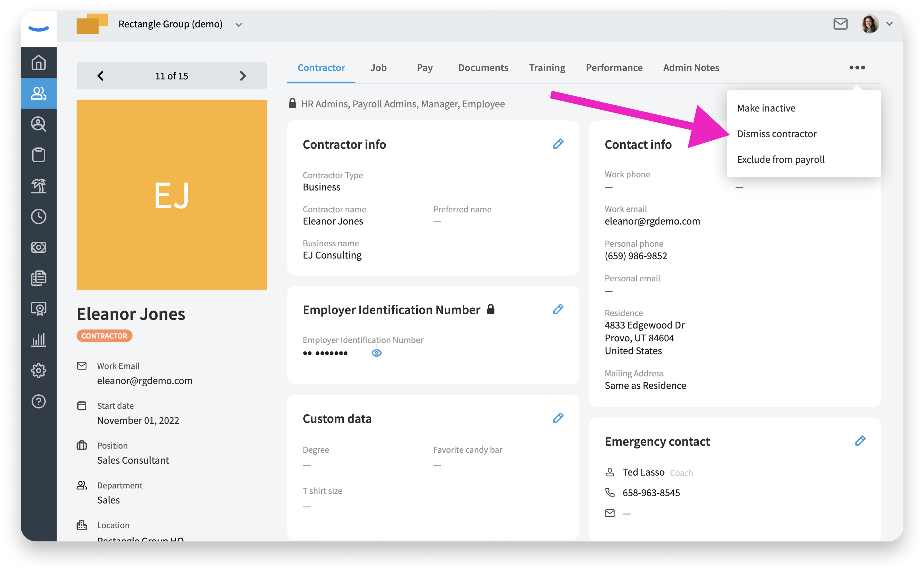Select Exclude from payroll in the menu
This screenshot has width=924, height=572.
click(x=781, y=160)
